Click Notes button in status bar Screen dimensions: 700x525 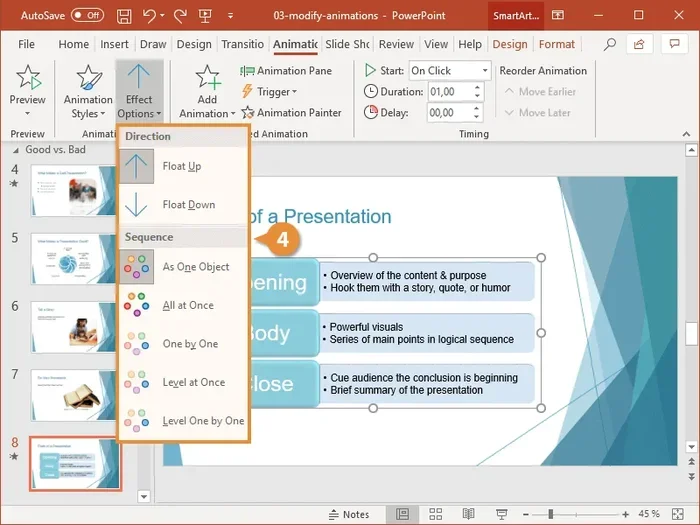click(x=349, y=515)
